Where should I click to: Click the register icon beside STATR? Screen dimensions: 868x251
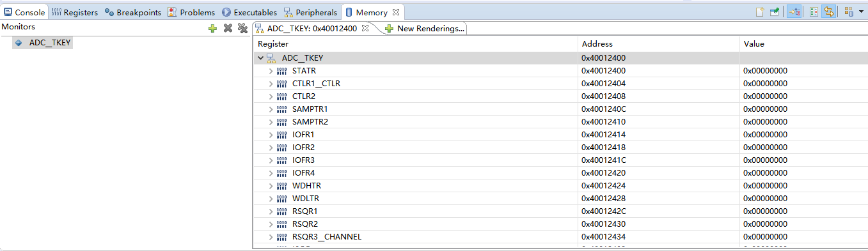coord(282,71)
